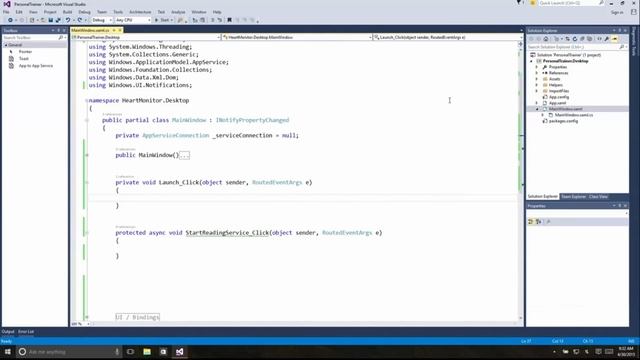Image resolution: width=640 pixels, height=360 pixels.
Task: Click the Start debugging button
Action: [x=162, y=20]
